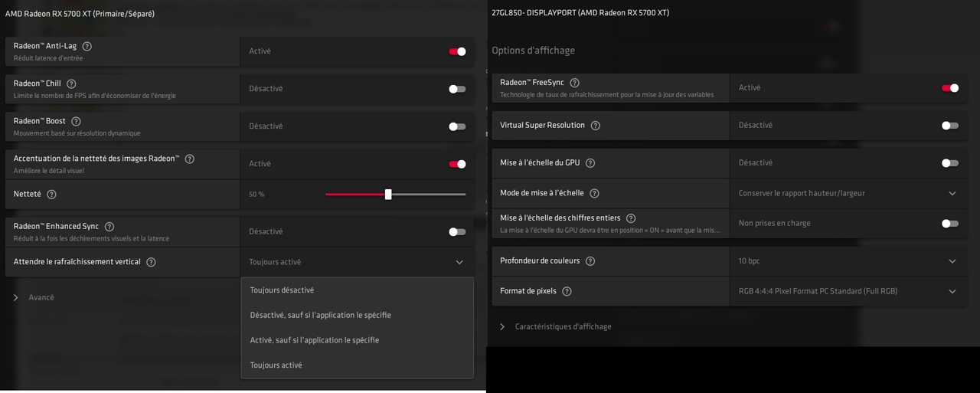Expand Caractéristiques d'affichage section
This screenshot has width=980, height=393.
pos(555,326)
